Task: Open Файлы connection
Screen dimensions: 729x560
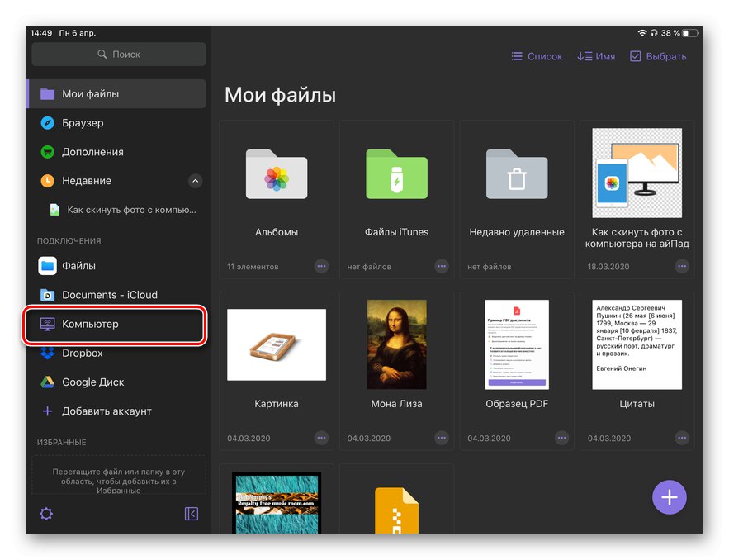Action: [x=116, y=266]
